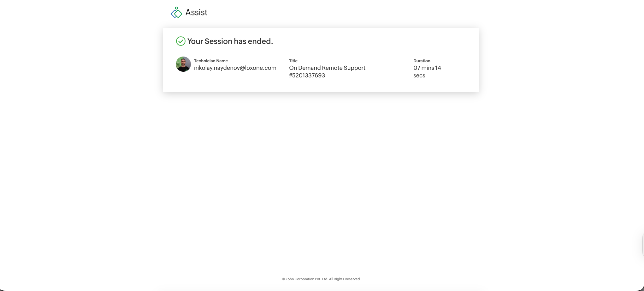Select the 'Your Session has ended.' heading
644x291 pixels.
[230, 41]
